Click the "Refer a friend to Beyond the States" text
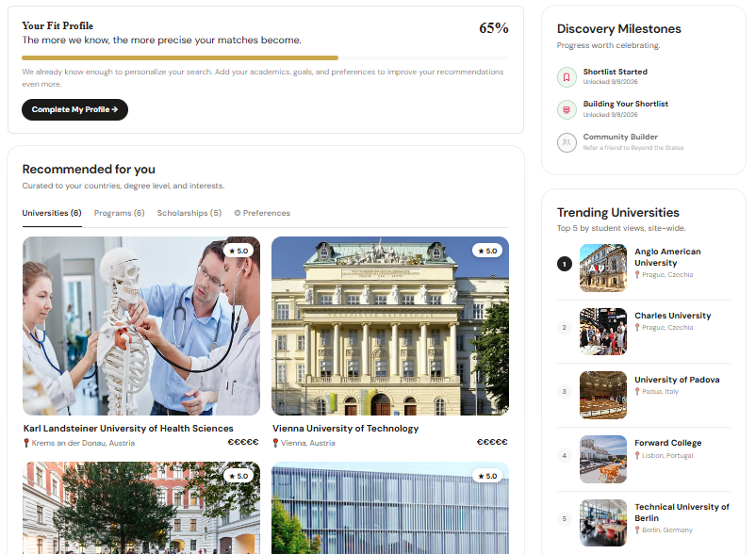This screenshot has height=554, width=756. (x=633, y=147)
